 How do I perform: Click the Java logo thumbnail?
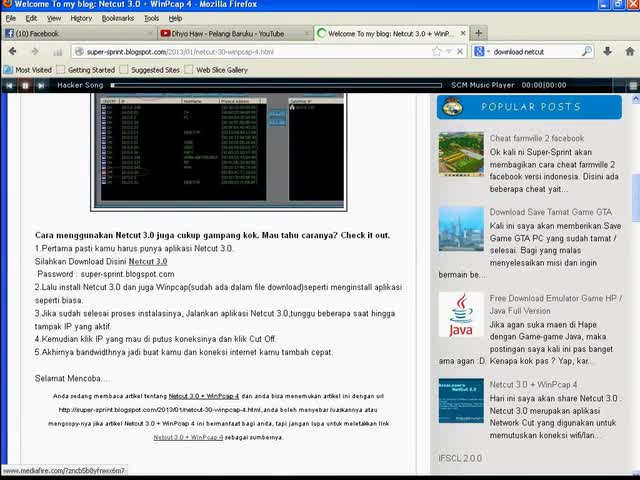pyautogui.click(x=461, y=315)
